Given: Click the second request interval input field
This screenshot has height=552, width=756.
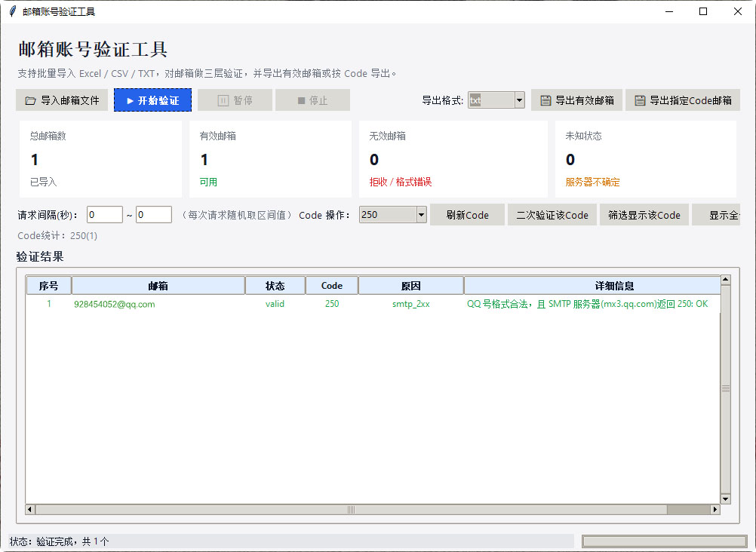Looking at the screenshot, I should [153, 214].
